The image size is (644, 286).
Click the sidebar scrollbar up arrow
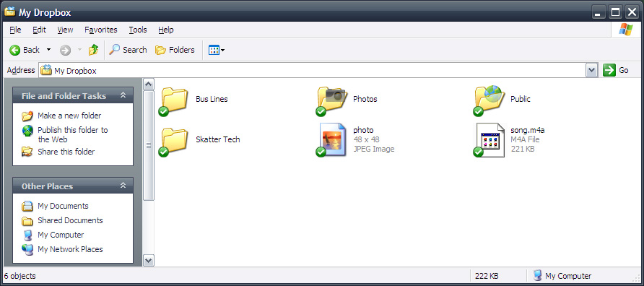[148, 84]
